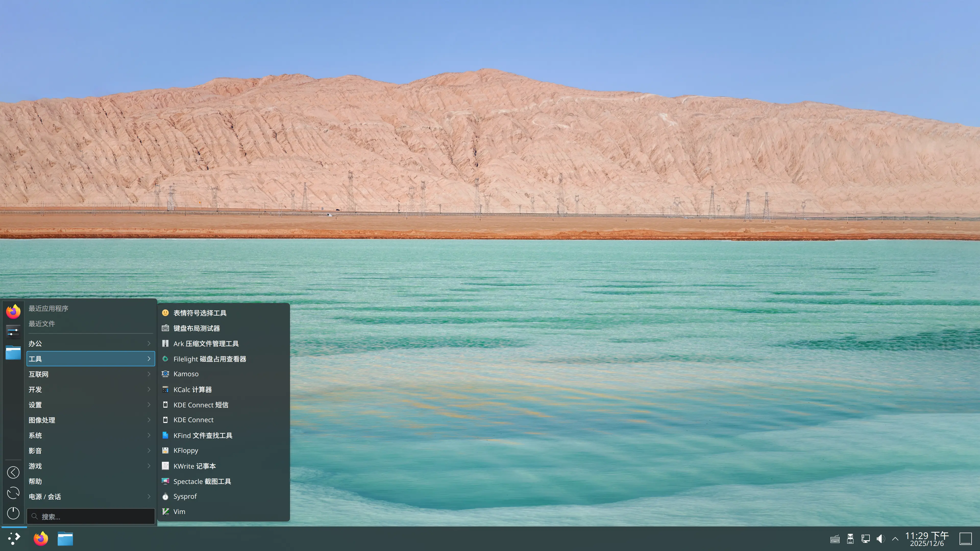Mute the volume via the speaker tray icon
The width and height of the screenshot is (980, 551).
(x=880, y=539)
